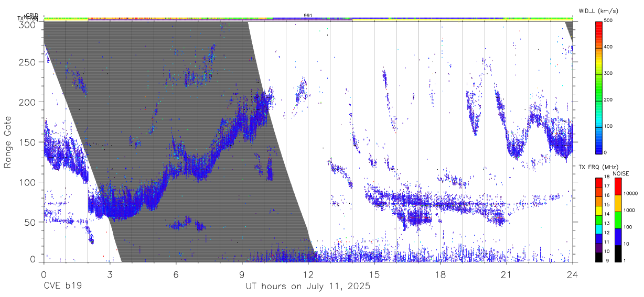Select the black 9–10 MHz TX FRQ swatch
644x297 pixels.
(x=598, y=258)
